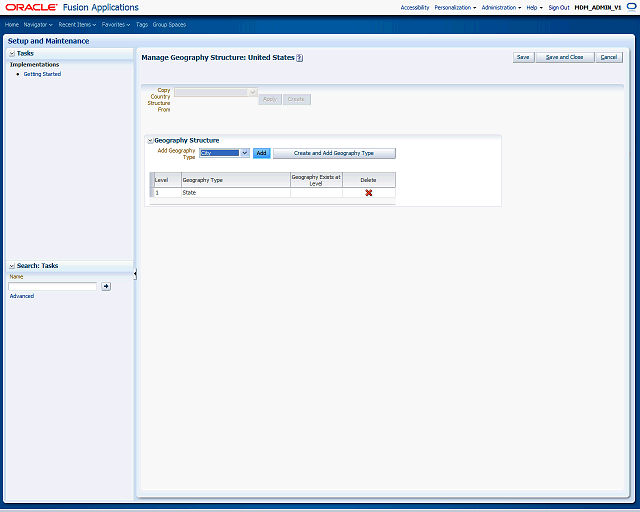This screenshot has width=640, height=512.
Task: Click Create and Add Geography Type
Action: 334,153
